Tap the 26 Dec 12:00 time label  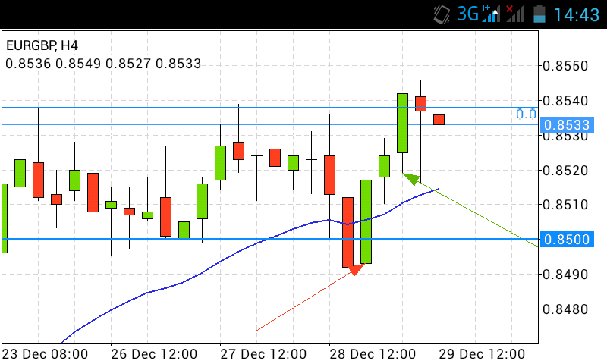pos(154,354)
